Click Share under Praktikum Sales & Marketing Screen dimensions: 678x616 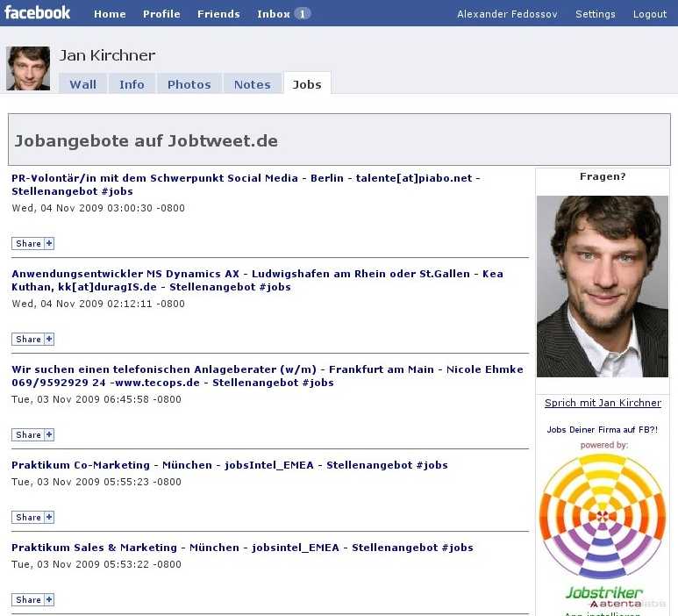click(28, 599)
